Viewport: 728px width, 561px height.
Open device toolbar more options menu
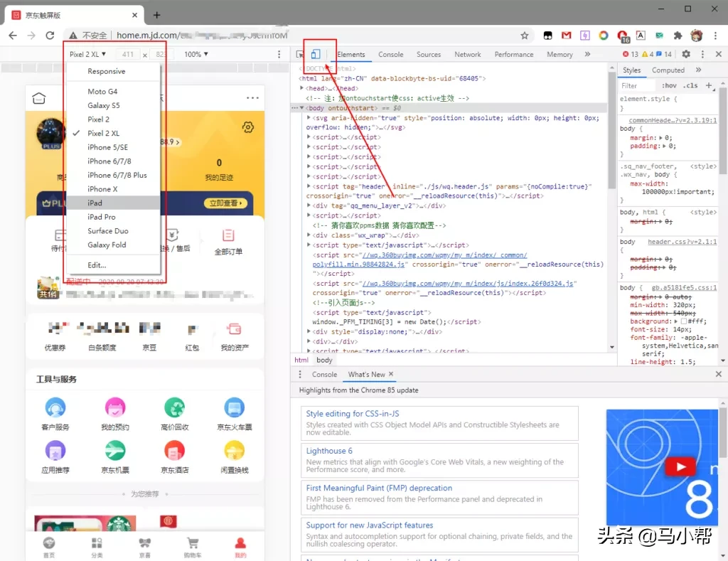click(279, 54)
